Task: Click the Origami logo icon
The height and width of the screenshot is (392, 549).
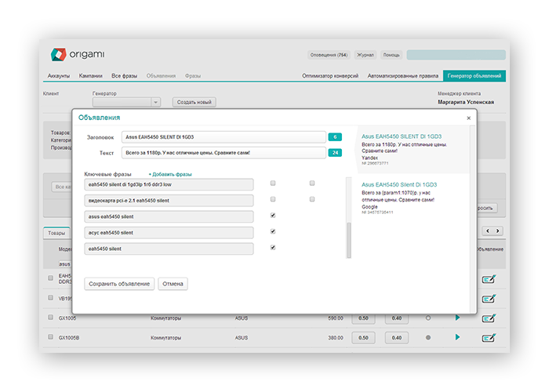Action: click(x=59, y=54)
